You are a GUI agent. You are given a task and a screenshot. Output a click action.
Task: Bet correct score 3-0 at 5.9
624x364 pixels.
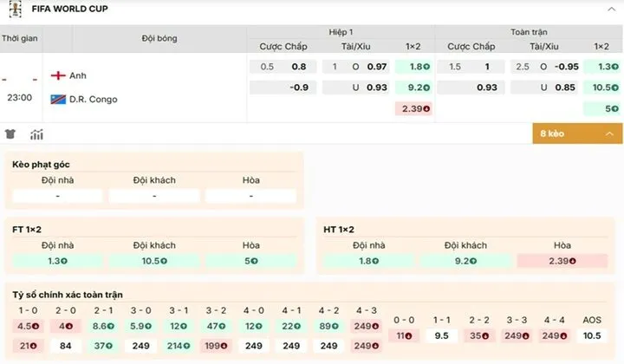(141, 326)
